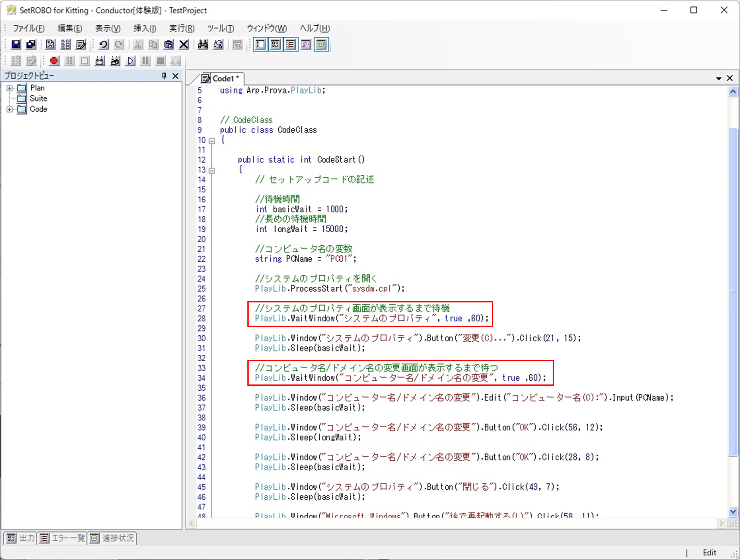Screen dimensions: 740x560
Task: Select the Suite folder in project tree
Action: coord(38,99)
